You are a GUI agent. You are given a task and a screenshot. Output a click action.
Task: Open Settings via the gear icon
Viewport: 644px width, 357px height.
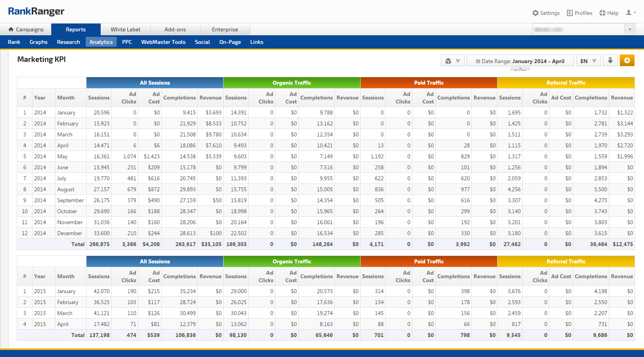pyautogui.click(x=536, y=13)
